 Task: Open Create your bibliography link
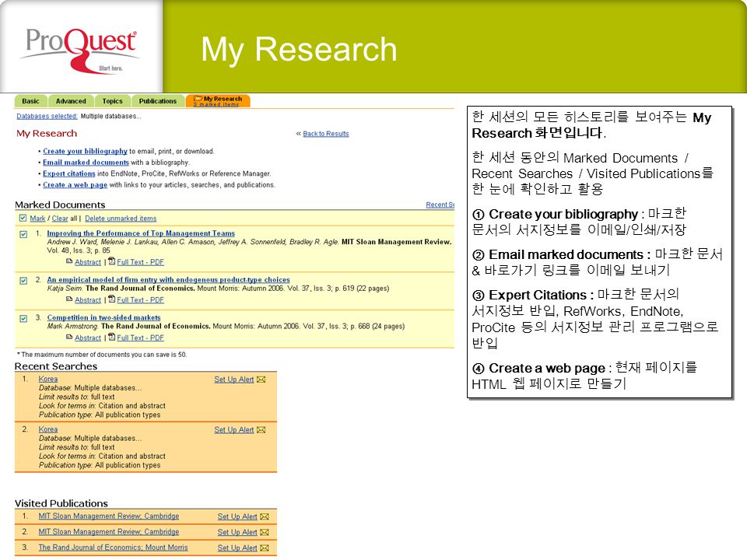[x=85, y=151]
